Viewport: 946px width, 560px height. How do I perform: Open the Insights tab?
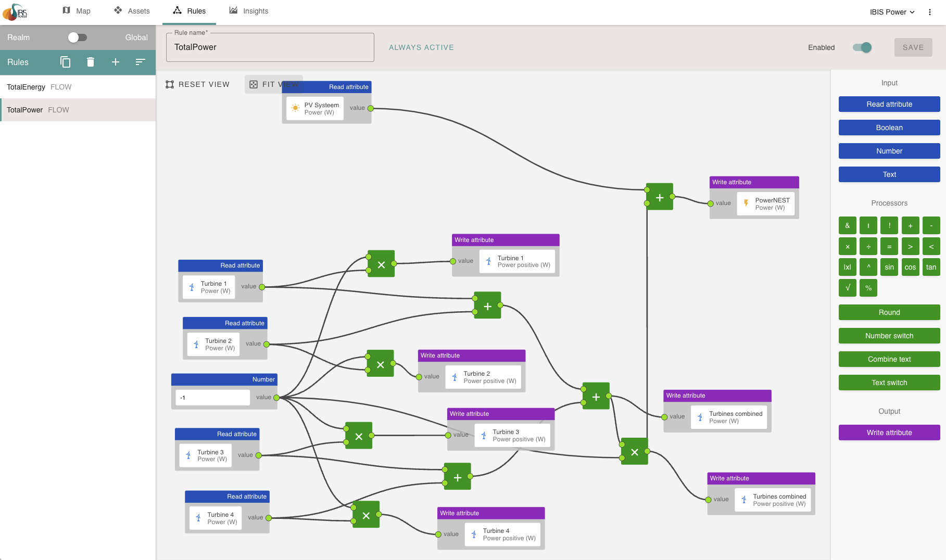point(249,11)
